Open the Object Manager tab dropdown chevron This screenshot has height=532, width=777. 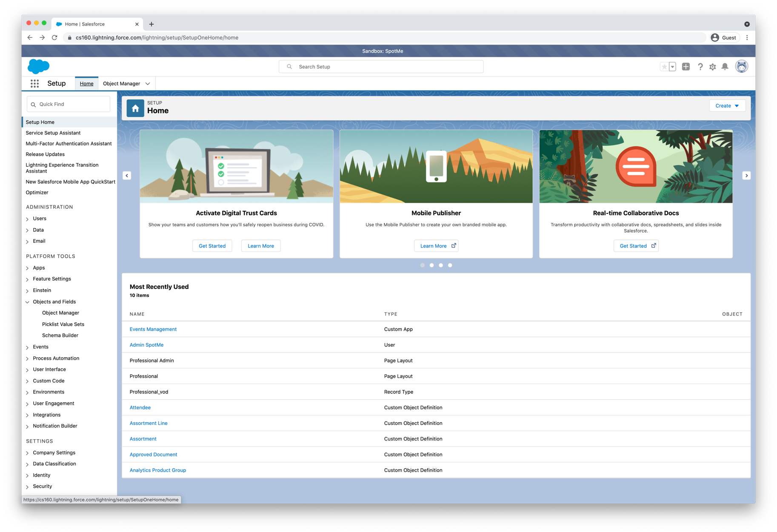tap(148, 84)
